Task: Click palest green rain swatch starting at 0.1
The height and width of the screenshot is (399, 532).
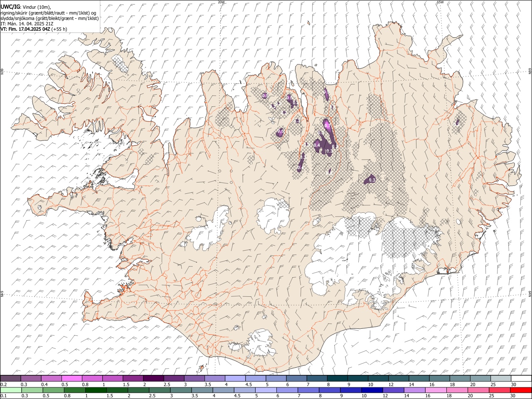Action: pos(11,390)
